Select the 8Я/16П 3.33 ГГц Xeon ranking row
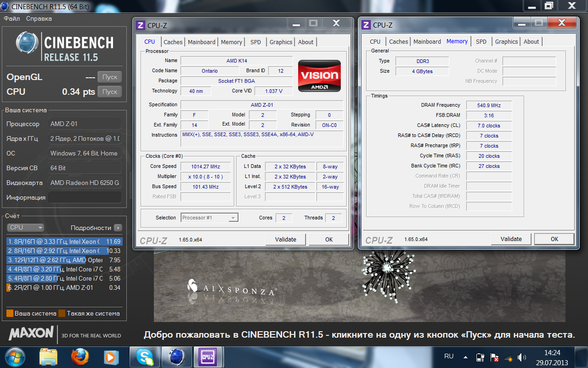Viewport: 588px width, 368px height. point(64,241)
